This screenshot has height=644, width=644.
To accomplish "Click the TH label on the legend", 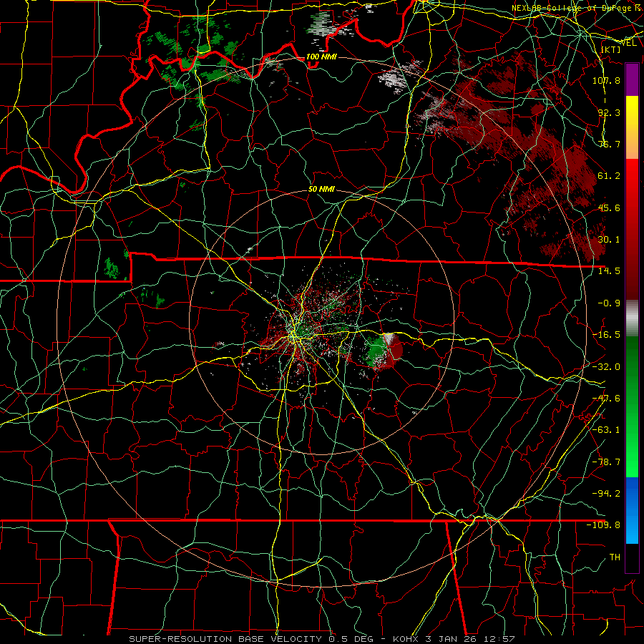I will pos(615,557).
